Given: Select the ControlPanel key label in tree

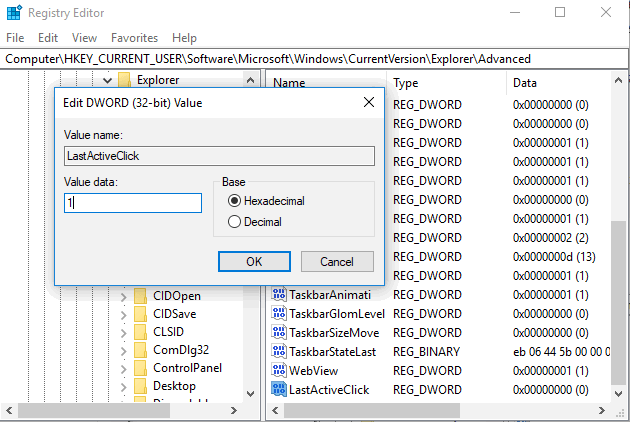Looking at the screenshot, I should [x=187, y=368].
